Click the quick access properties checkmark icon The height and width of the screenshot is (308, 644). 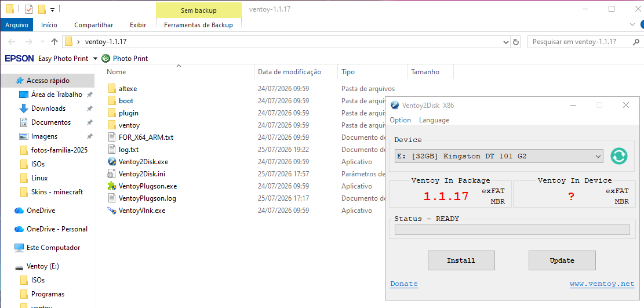(29, 9)
